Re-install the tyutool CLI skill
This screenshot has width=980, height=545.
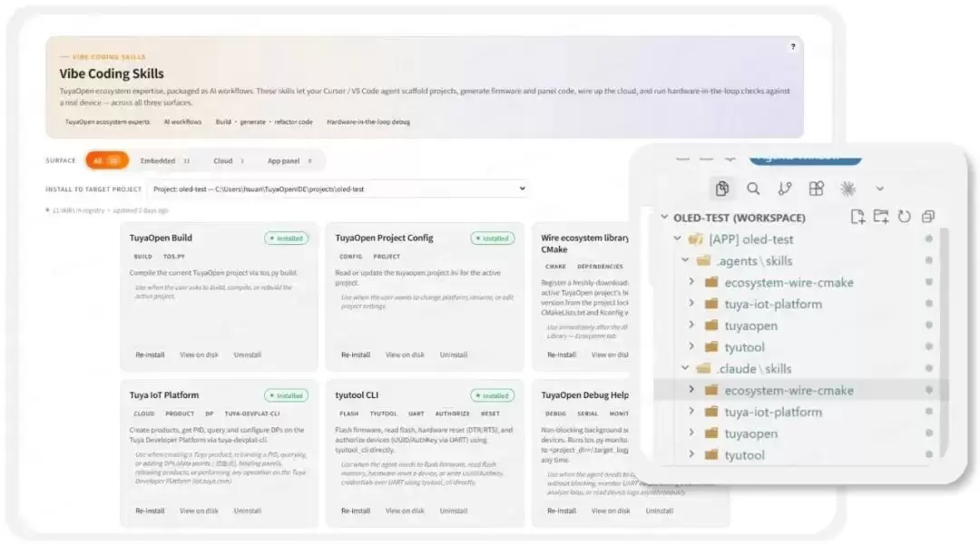[356, 511]
